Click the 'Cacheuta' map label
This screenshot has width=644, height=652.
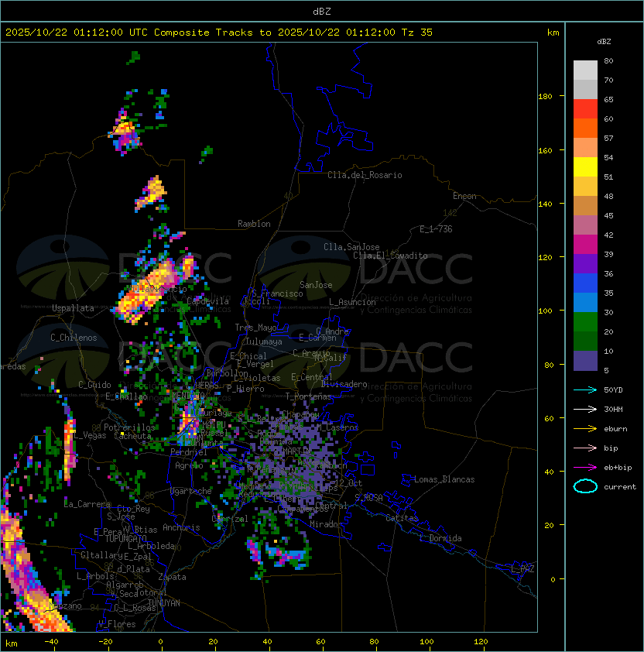pyautogui.click(x=132, y=436)
